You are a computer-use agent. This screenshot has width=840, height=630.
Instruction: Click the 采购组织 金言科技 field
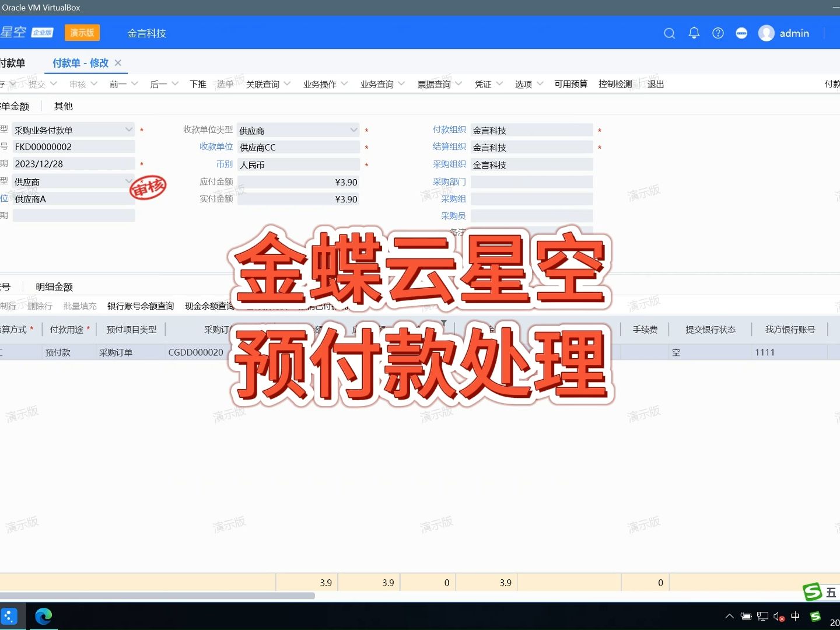point(531,164)
